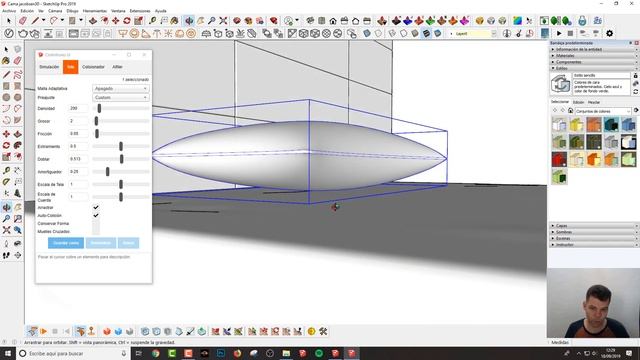Select the Pan hand tool in top toolbar
The width and height of the screenshot is (640, 360).
pos(201,20)
